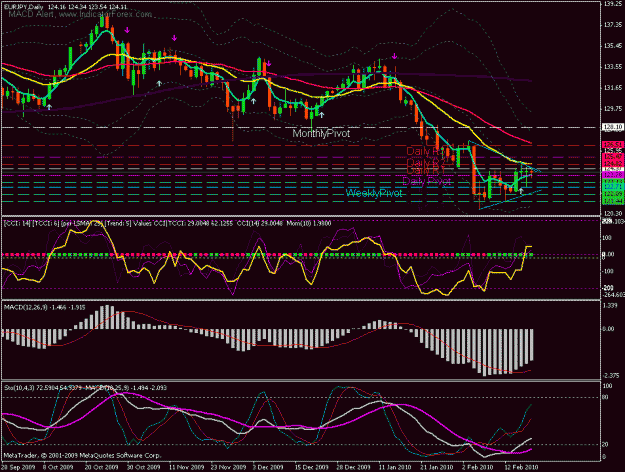The width and height of the screenshot is (625, 472).
Task: Click the 20 stochastic level value
Action: coord(605,444)
